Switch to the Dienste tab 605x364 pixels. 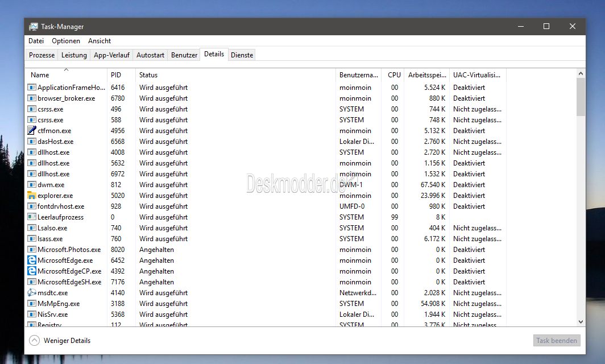(x=242, y=55)
